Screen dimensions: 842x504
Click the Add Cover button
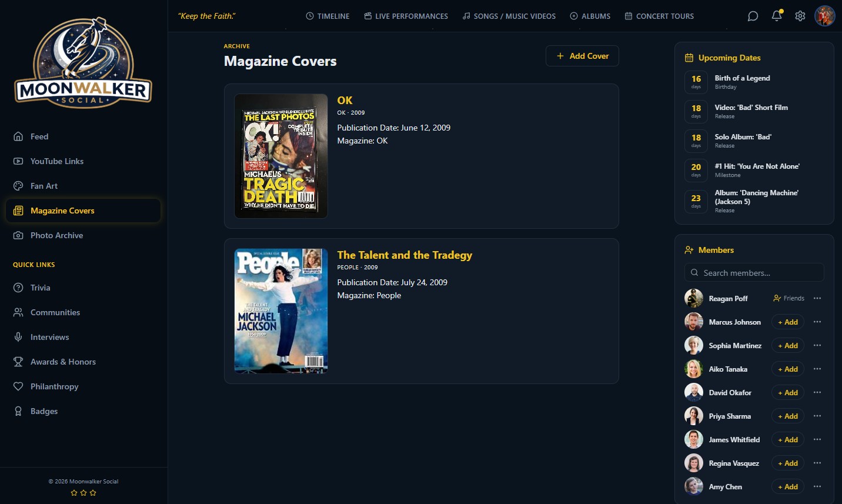coord(582,56)
